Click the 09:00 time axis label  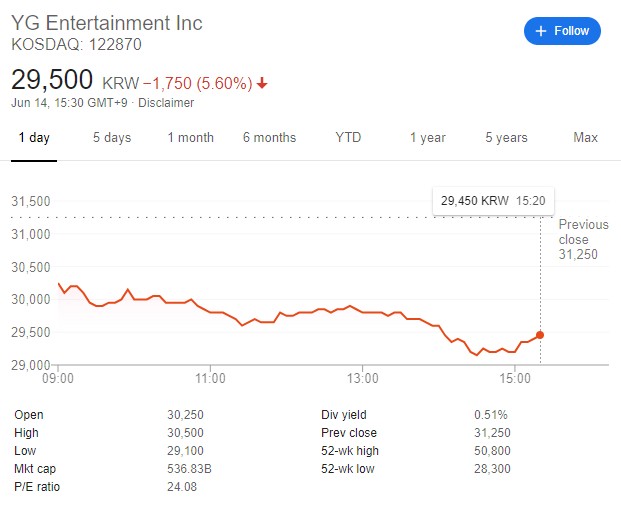pyautogui.click(x=58, y=378)
